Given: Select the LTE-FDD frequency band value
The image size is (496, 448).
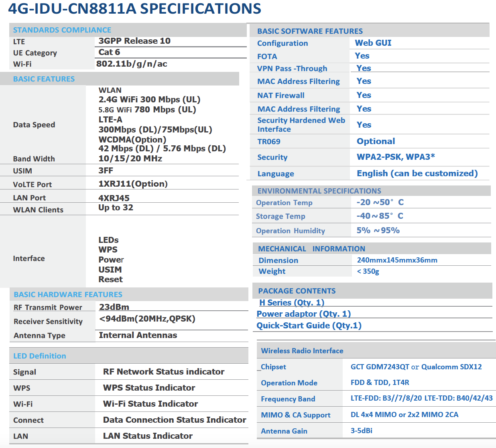Looking at the screenshot, I should pyautogui.click(x=422, y=398).
